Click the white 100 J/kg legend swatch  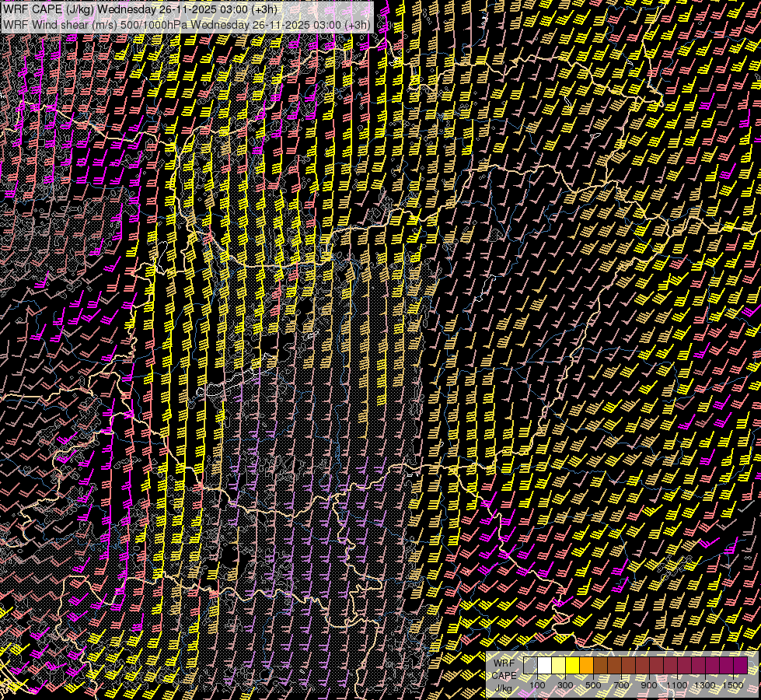[x=545, y=665]
